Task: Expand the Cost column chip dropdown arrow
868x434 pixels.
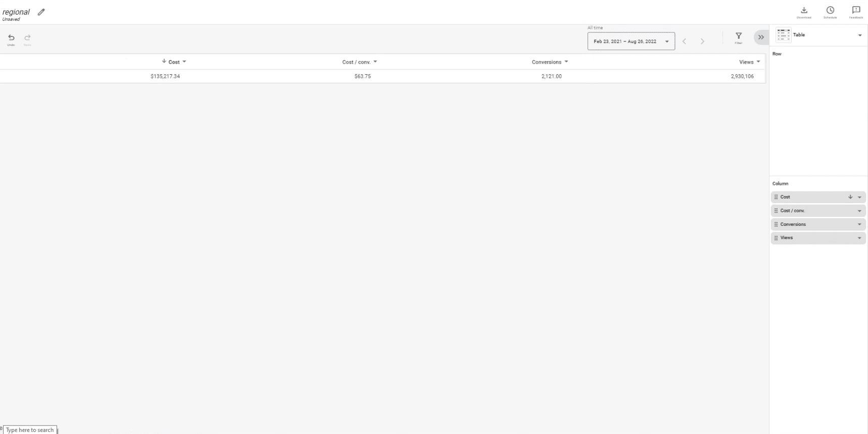Action: tap(859, 198)
